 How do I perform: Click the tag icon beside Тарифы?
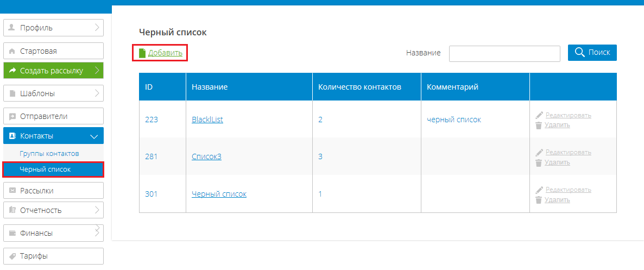(x=12, y=256)
